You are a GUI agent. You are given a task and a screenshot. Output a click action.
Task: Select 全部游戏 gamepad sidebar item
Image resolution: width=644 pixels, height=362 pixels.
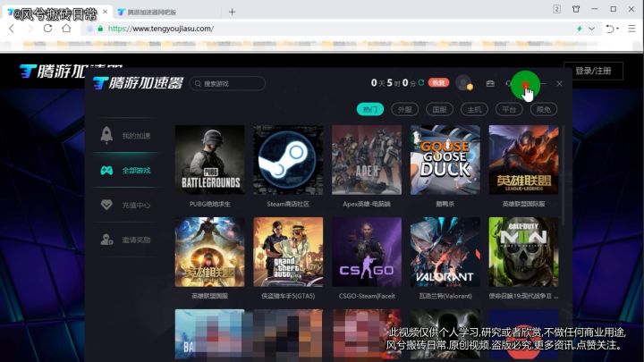(125, 171)
